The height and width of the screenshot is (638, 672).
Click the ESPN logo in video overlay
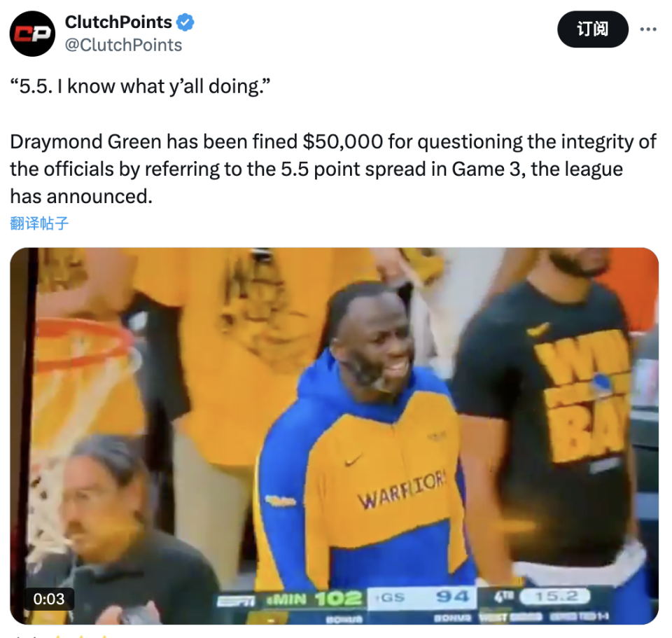236,601
